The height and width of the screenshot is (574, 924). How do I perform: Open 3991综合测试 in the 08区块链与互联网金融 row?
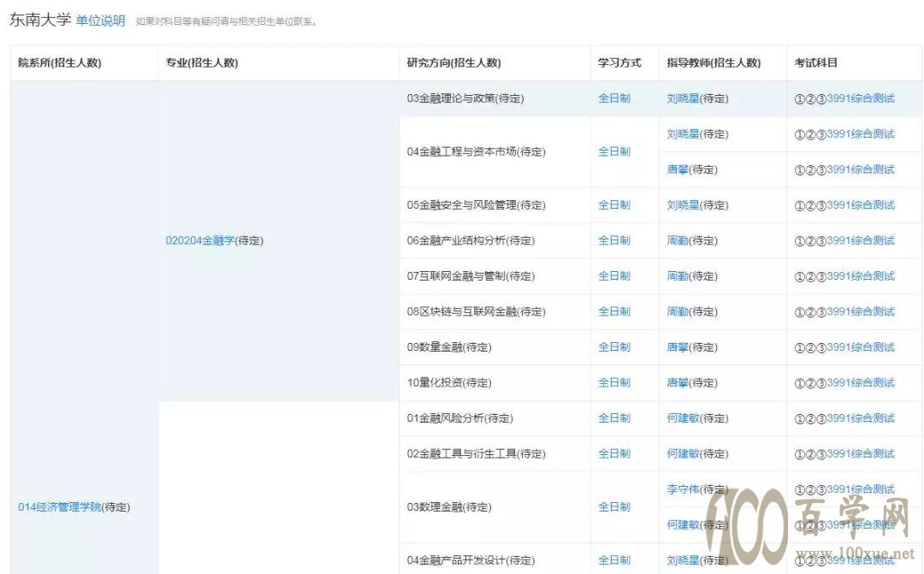[861, 311]
